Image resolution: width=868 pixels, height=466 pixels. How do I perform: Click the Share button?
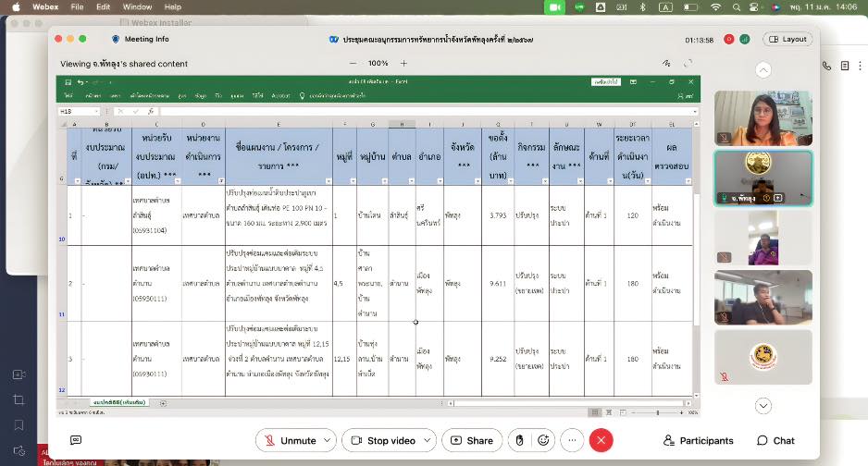[472, 440]
